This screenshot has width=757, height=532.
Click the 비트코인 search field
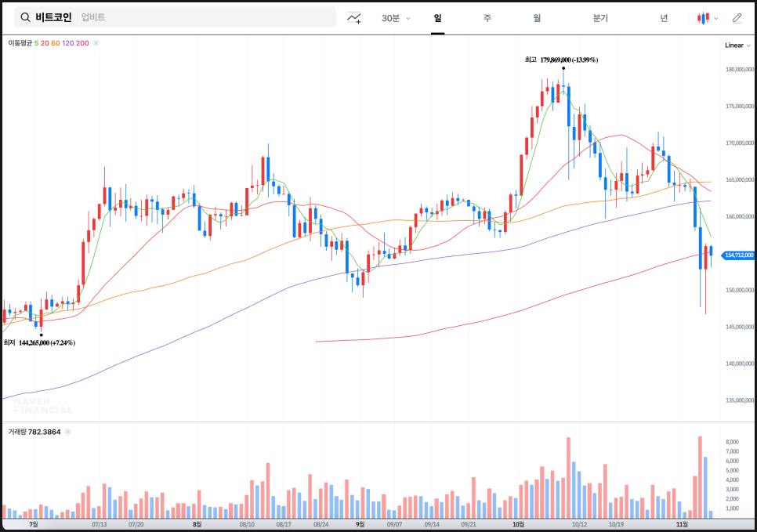tap(180, 17)
